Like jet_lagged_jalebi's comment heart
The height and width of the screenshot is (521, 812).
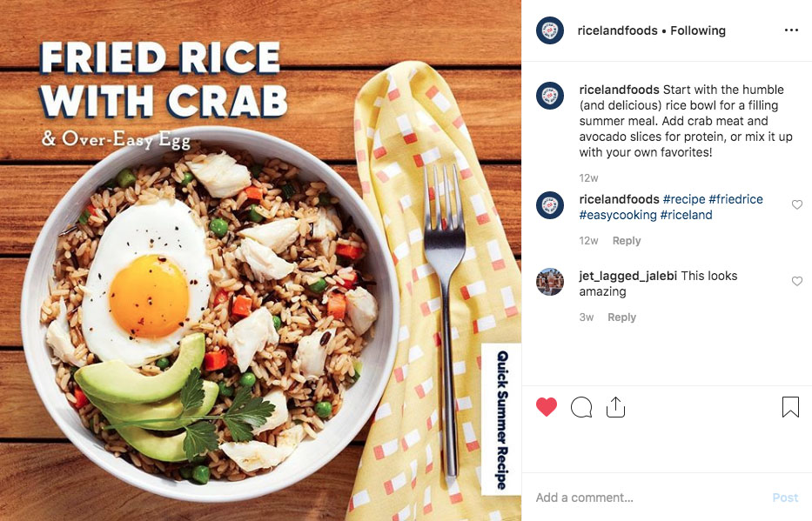(797, 281)
